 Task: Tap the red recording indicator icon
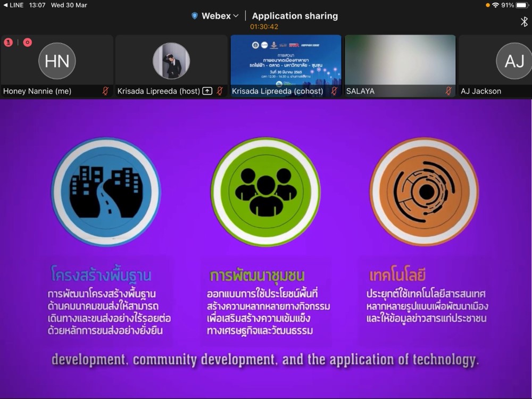(27, 43)
